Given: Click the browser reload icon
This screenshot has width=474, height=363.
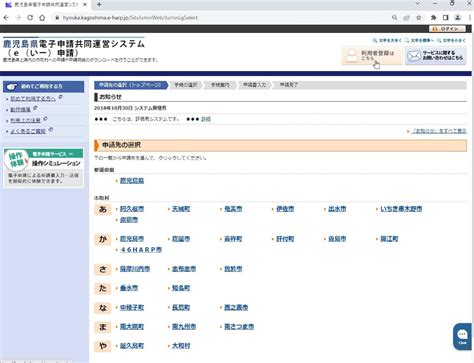Looking at the screenshot, I should point(30,18).
